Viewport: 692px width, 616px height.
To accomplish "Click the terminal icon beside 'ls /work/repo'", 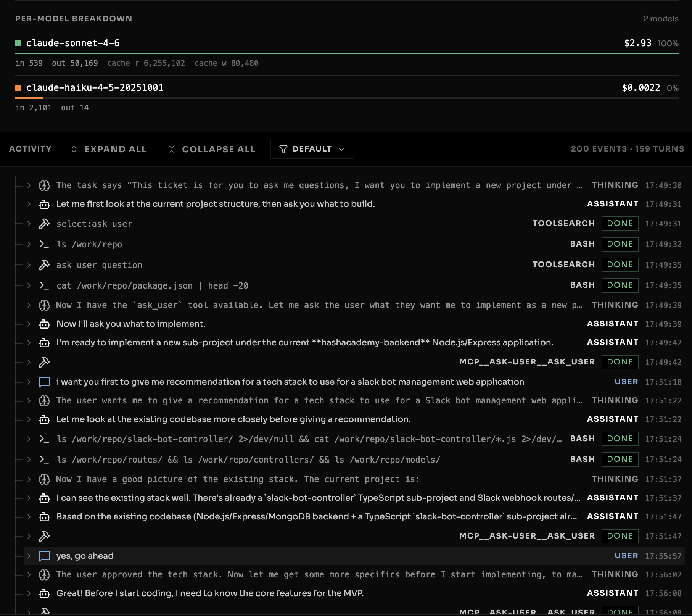I will pyautogui.click(x=44, y=244).
